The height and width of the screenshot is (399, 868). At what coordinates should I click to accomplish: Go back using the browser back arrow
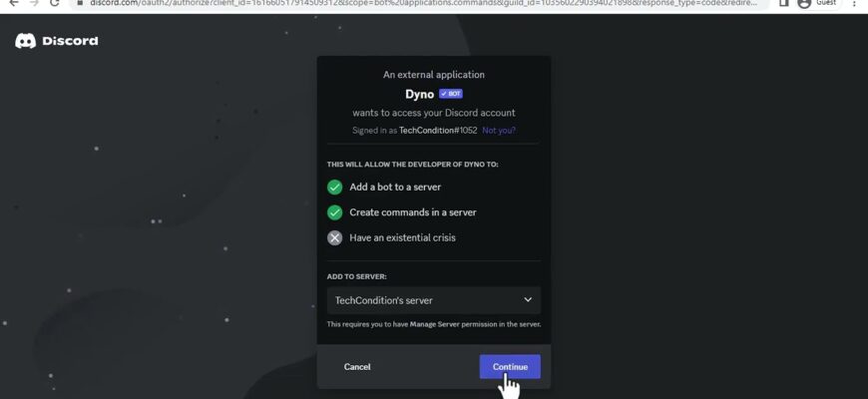[14, 3]
